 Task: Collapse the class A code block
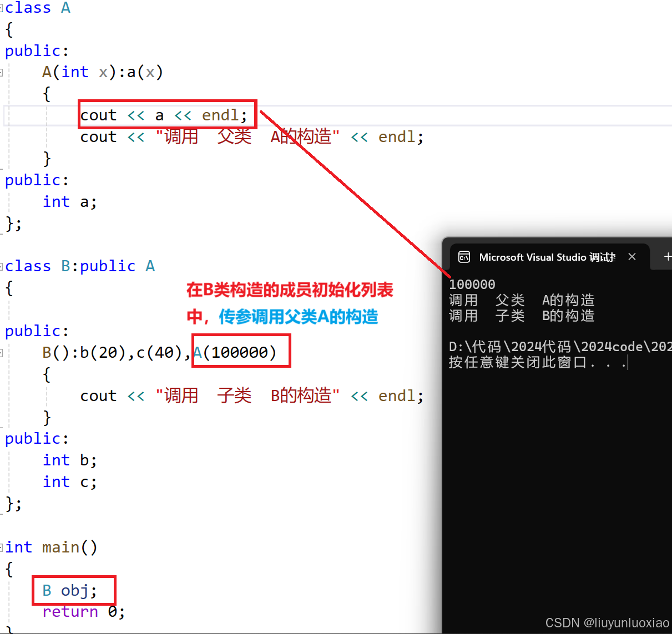(2, 8)
